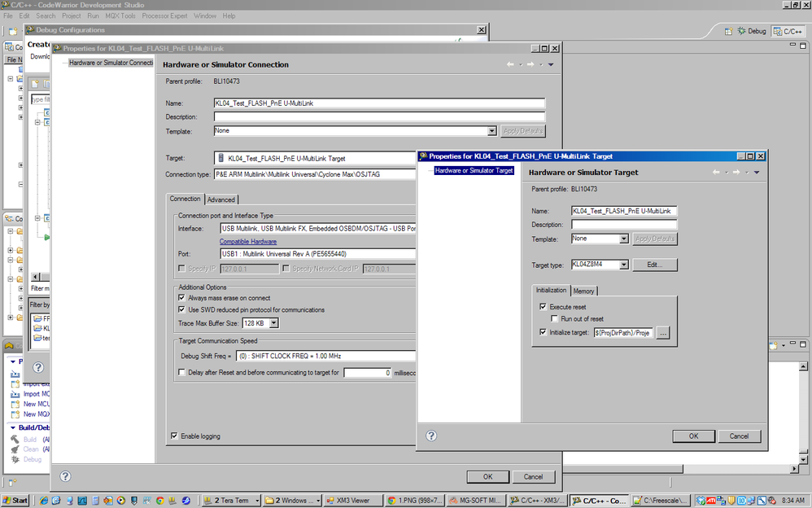
Task: Click Name field in Target dialog
Action: tap(624, 211)
